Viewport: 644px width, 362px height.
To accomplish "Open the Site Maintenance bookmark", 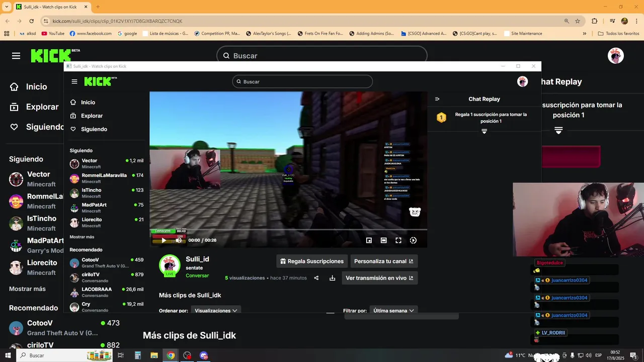I will tap(523, 34).
